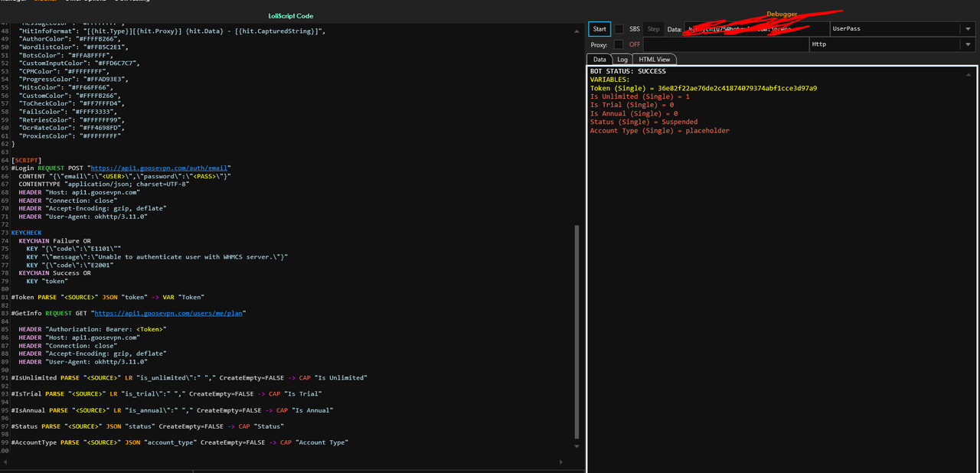Toggle the SBS step-by-step checkbox
The width and height of the screenshot is (980, 473).
619,29
